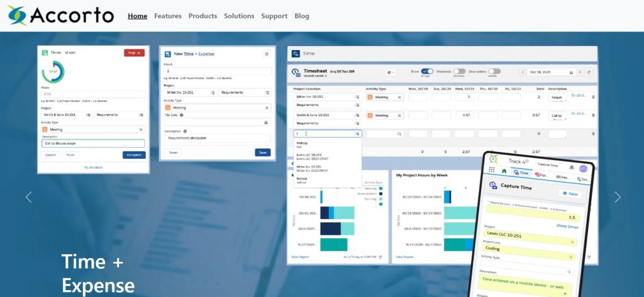
Task: Open the Home menu item
Action: point(137,16)
